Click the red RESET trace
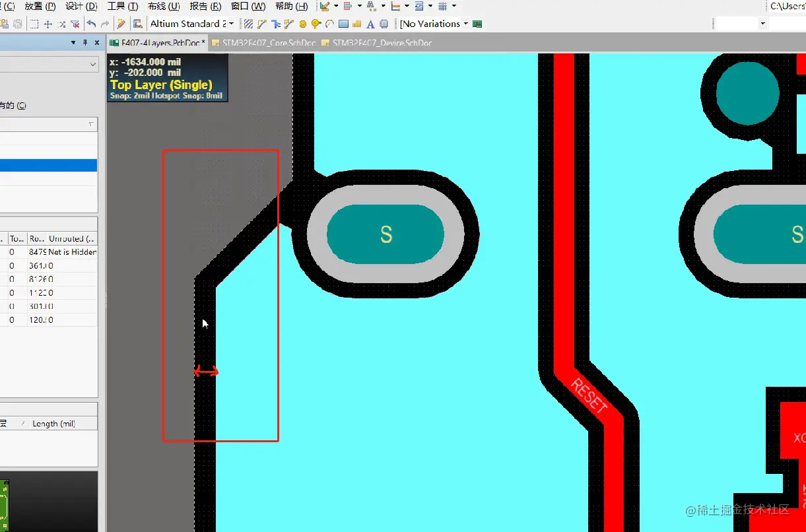 coord(588,395)
